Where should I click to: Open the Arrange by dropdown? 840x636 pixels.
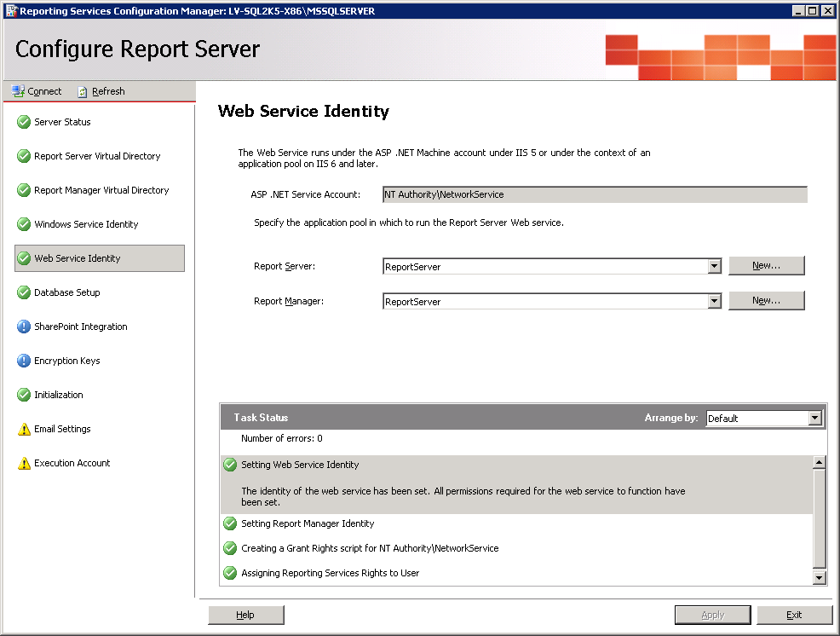814,418
